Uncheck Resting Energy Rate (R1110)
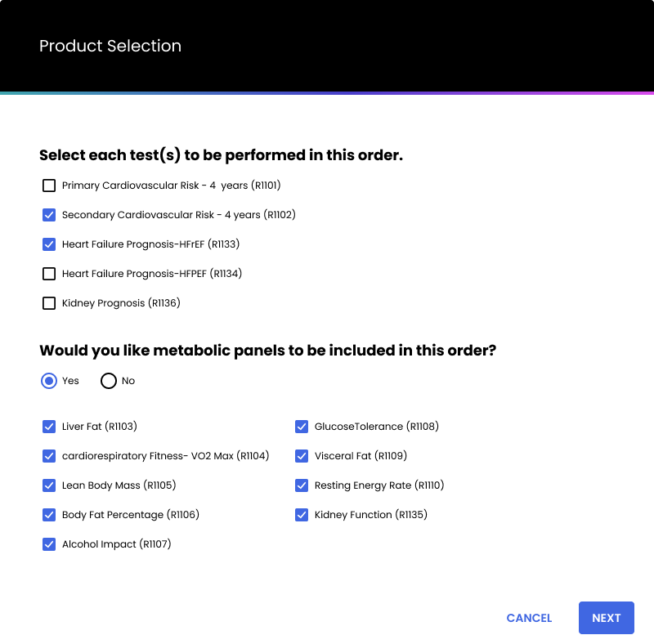Screen dimensions: 654x644 pyautogui.click(x=302, y=485)
